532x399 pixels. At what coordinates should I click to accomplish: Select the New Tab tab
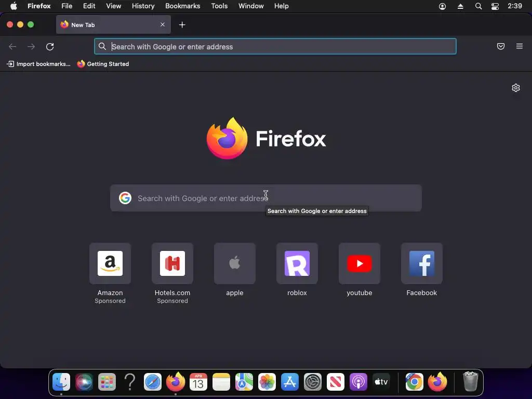(x=113, y=24)
